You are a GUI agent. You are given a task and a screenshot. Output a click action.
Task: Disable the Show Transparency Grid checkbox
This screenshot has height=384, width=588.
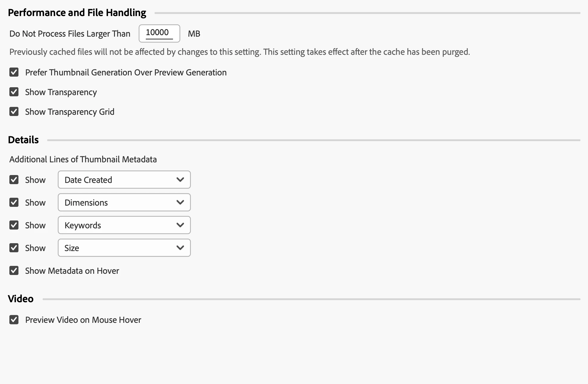click(x=14, y=112)
